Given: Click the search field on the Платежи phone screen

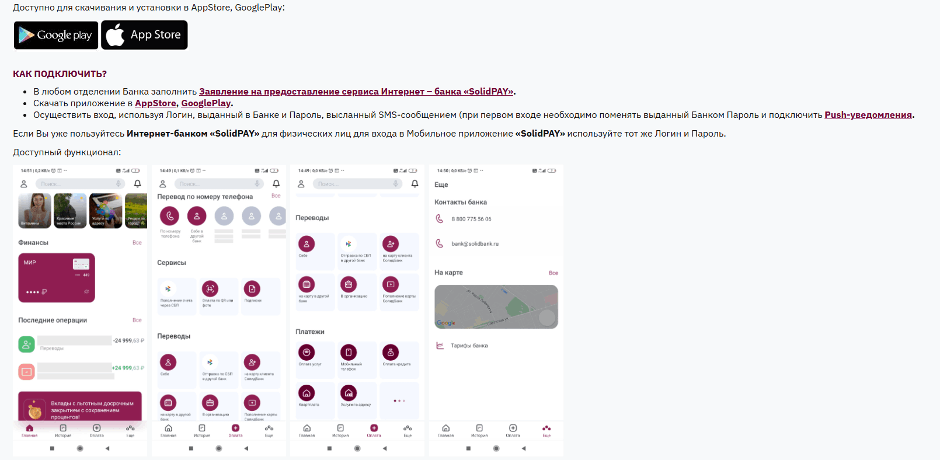Looking at the screenshot, I should [357, 184].
